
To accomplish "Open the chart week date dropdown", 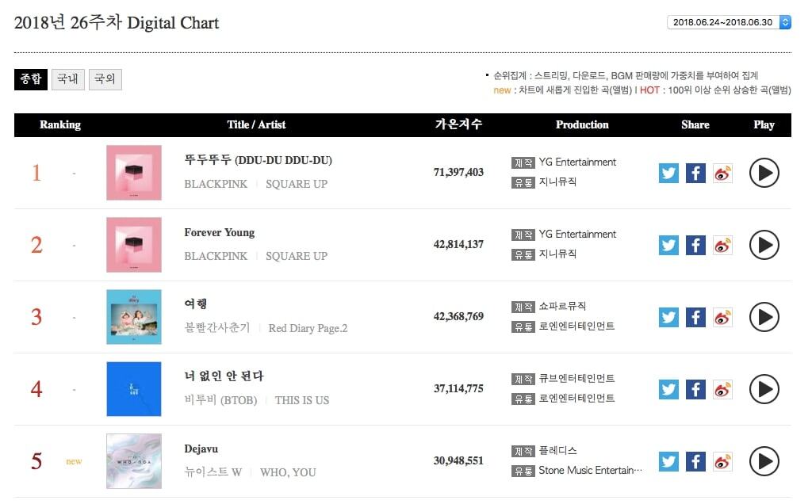I will [729, 22].
